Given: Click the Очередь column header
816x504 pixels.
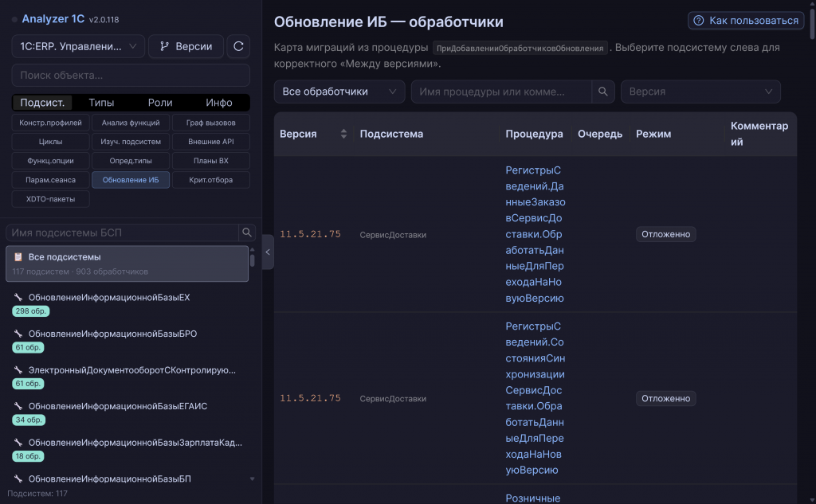Looking at the screenshot, I should [x=599, y=134].
